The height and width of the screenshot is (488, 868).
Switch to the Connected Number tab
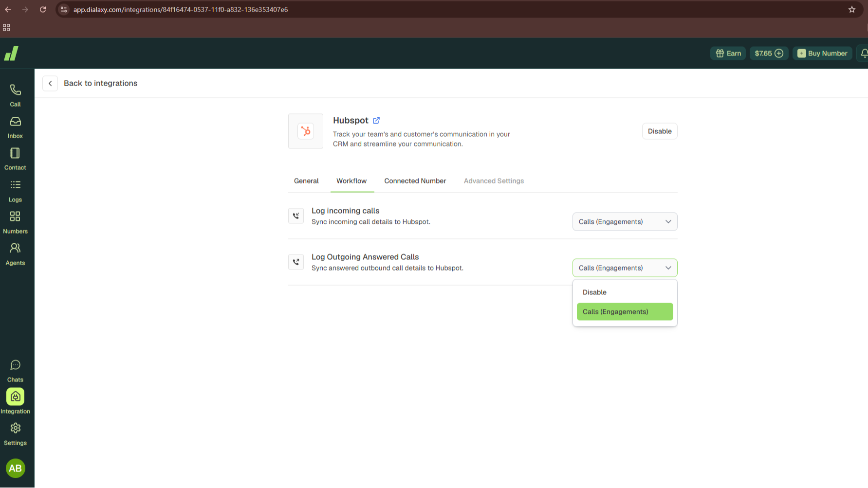[415, 181]
